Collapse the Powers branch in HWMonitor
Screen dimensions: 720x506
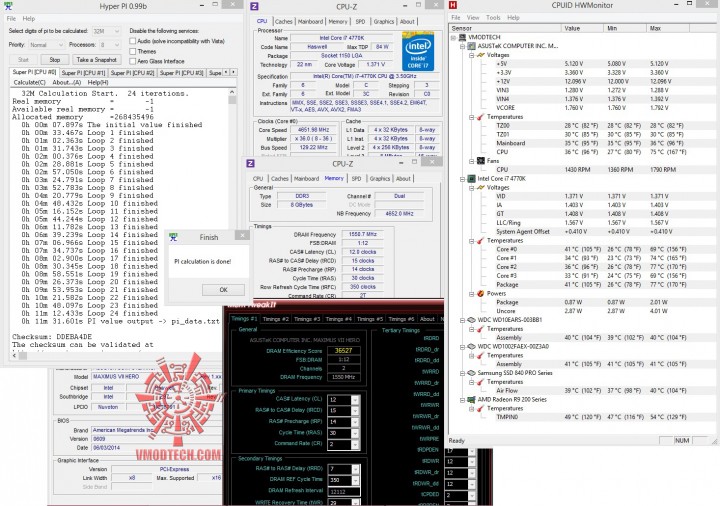tap(472, 293)
